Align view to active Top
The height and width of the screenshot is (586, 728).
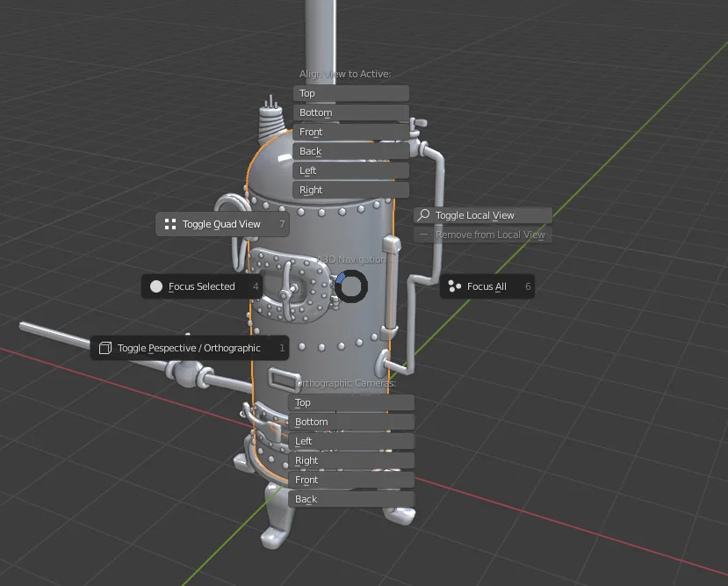tap(350, 93)
